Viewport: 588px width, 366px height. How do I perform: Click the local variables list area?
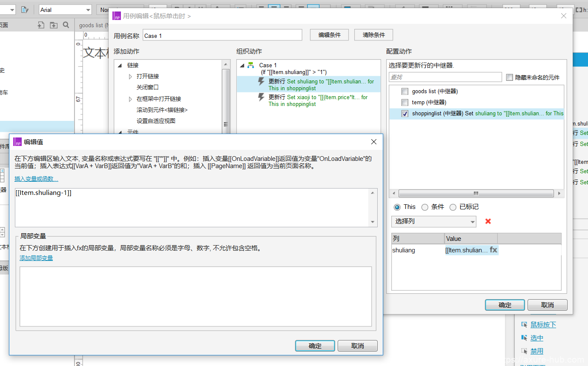pyautogui.click(x=196, y=297)
